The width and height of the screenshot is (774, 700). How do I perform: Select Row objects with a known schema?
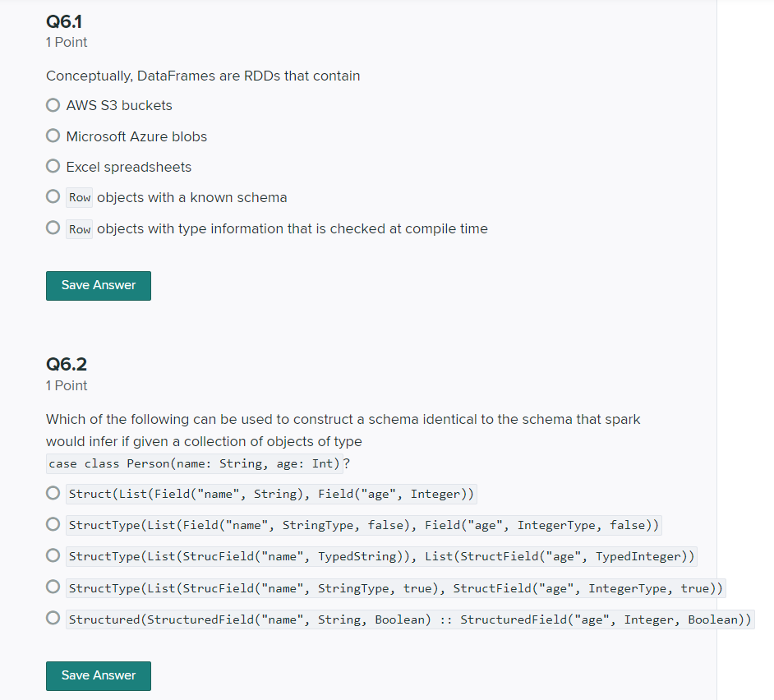(x=53, y=197)
